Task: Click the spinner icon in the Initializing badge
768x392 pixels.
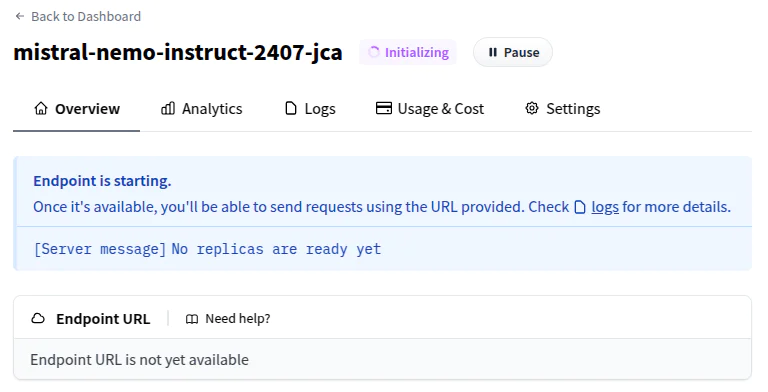Action: [x=374, y=52]
